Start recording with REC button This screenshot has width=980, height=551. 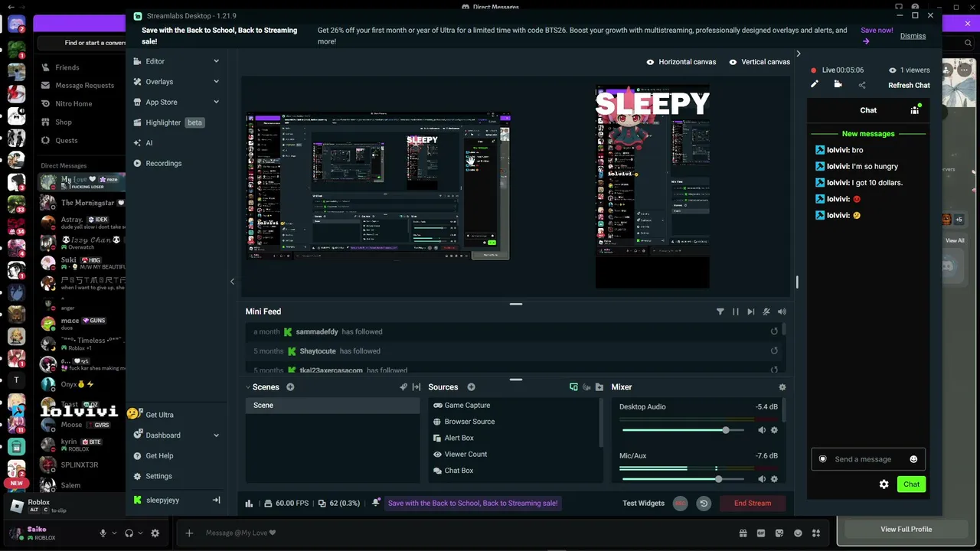[680, 504]
